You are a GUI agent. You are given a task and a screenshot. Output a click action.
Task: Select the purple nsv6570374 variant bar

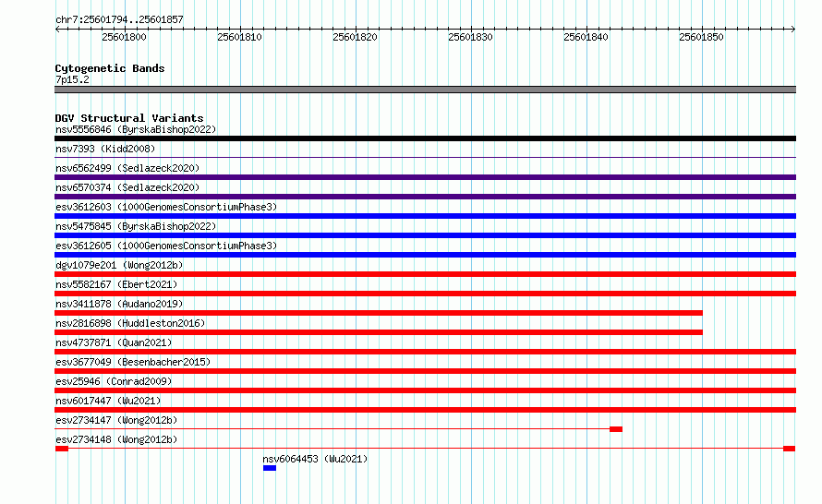[425, 197]
